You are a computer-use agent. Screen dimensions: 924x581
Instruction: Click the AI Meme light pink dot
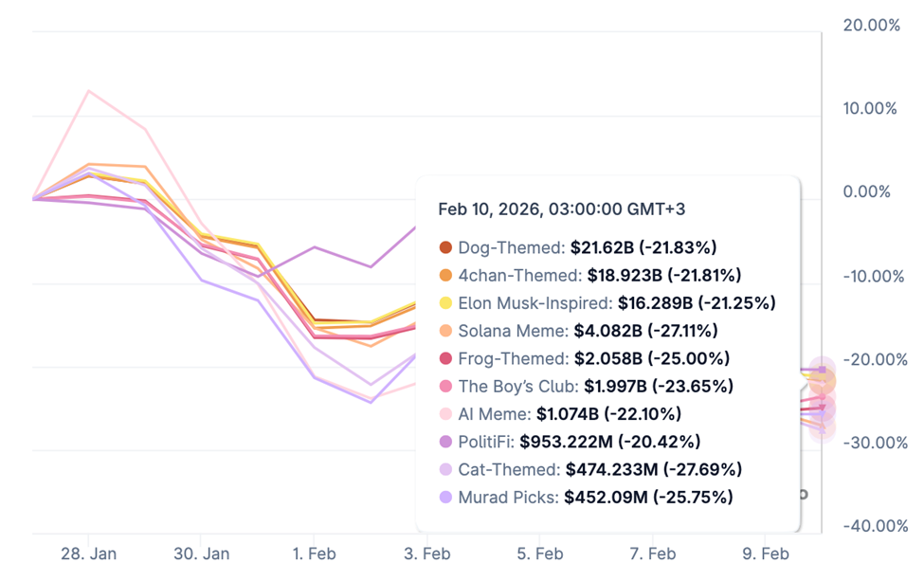tap(445, 414)
